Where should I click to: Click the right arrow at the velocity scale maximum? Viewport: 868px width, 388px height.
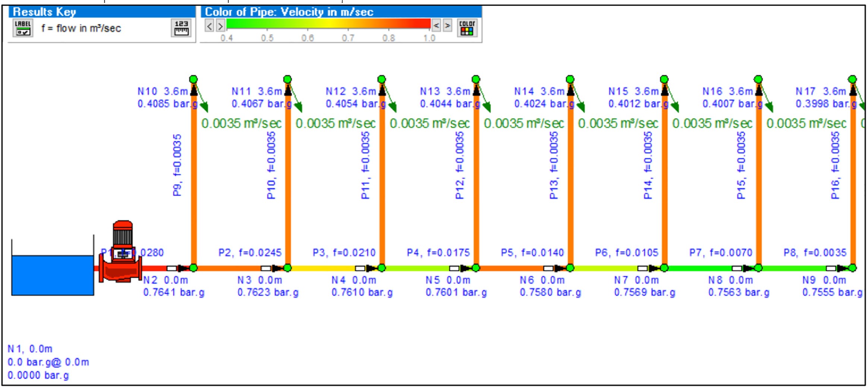pyautogui.click(x=447, y=26)
